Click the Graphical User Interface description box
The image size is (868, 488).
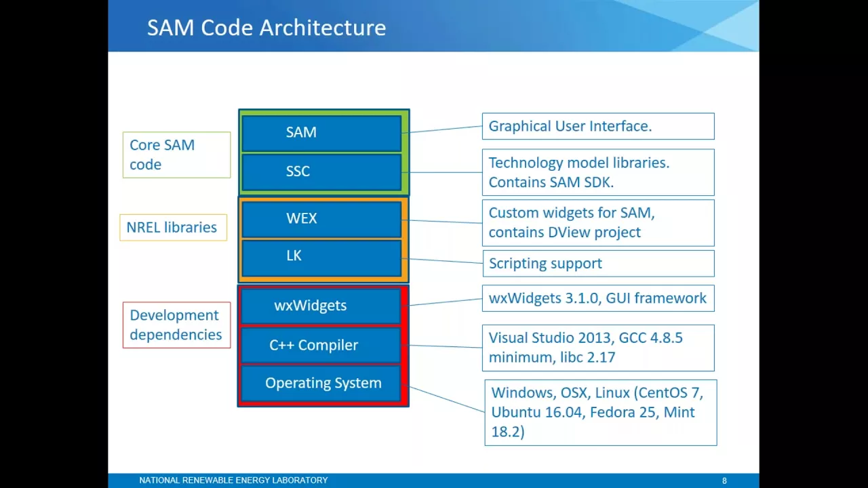coord(598,126)
